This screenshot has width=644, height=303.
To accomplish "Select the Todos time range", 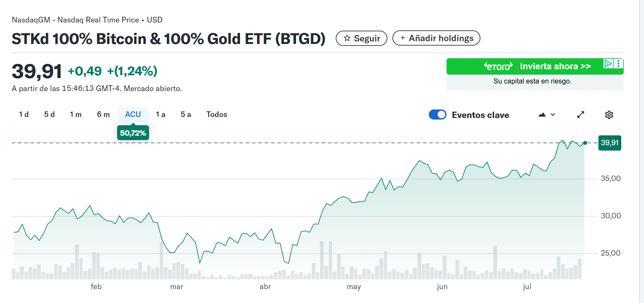I will tap(217, 114).
